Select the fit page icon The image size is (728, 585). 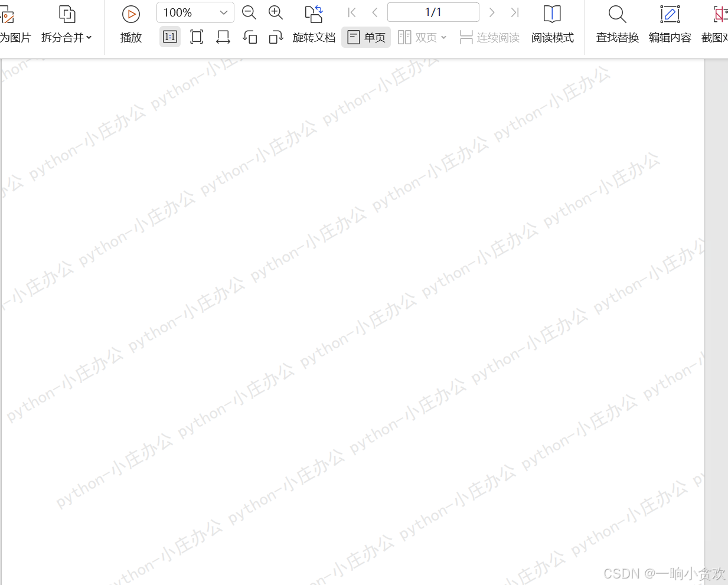click(x=197, y=37)
